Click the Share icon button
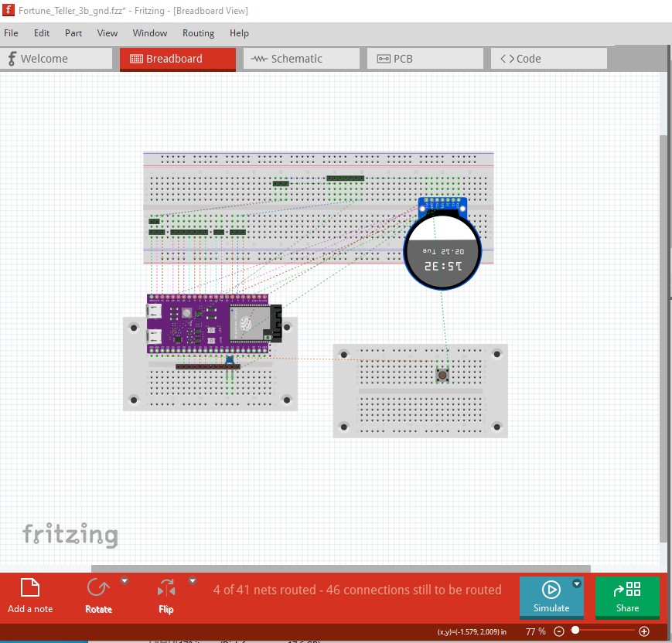 click(627, 596)
